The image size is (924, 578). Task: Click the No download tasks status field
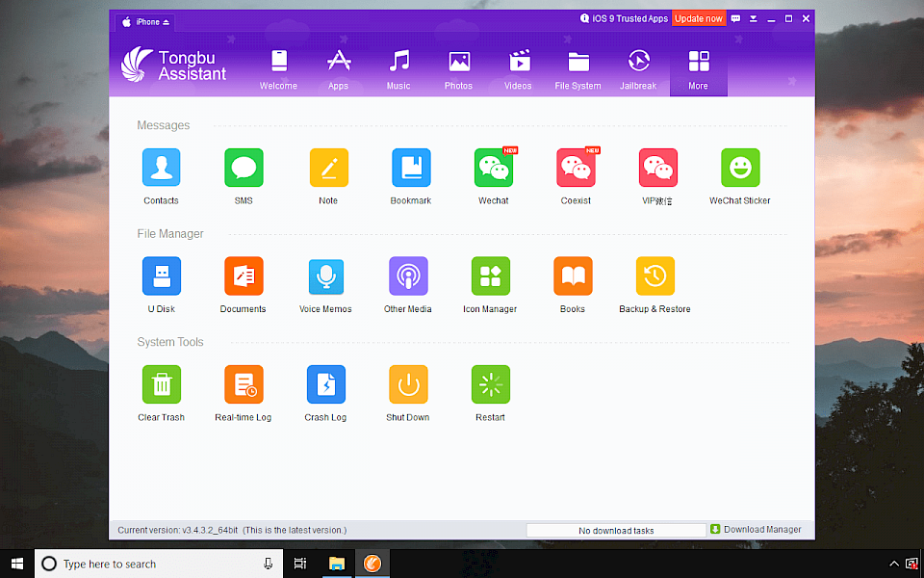point(616,530)
